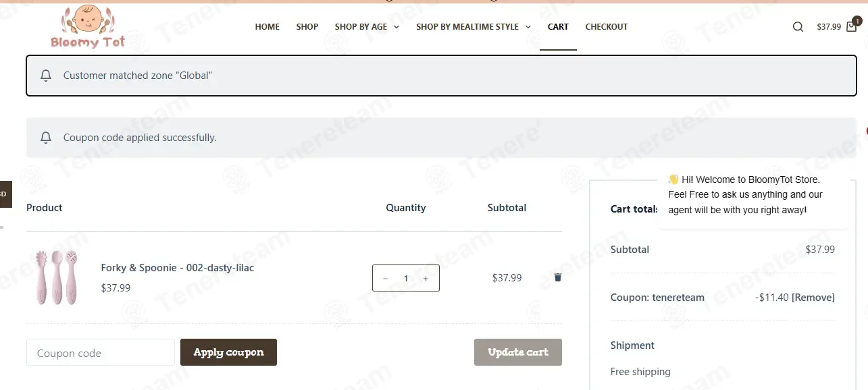Decrease quantity with minus button
Viewport: 868px width, 390px height.
pyautogui.click(x=386, y=278)
